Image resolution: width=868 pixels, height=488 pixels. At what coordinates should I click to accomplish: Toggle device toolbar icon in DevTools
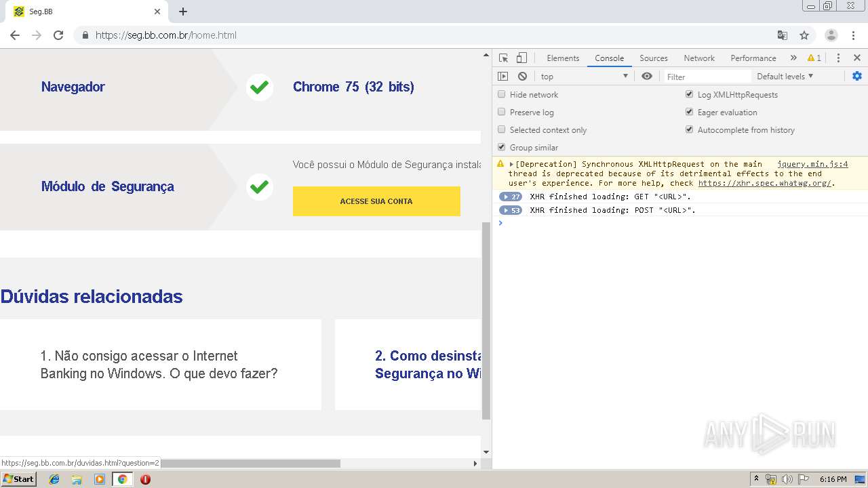click(x=521, y=58)
